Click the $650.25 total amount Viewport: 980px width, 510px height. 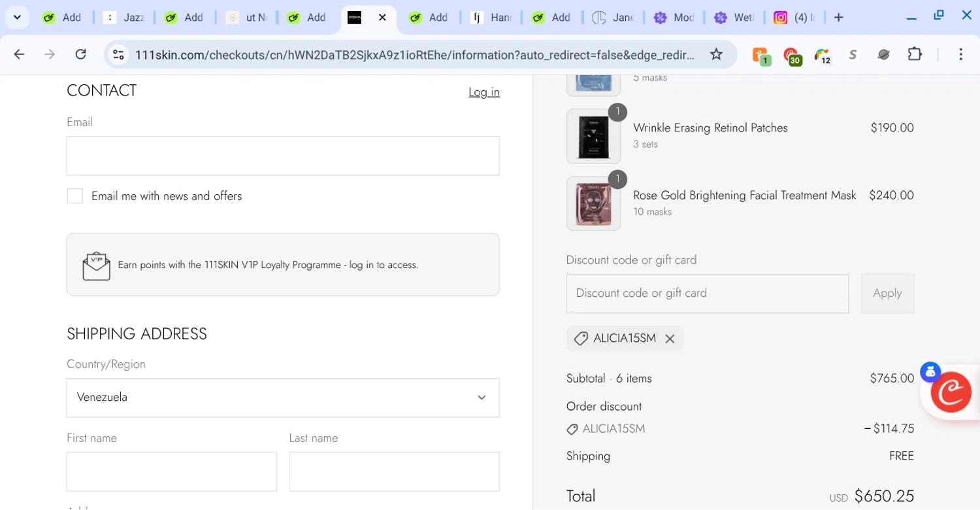click(884, 496)
